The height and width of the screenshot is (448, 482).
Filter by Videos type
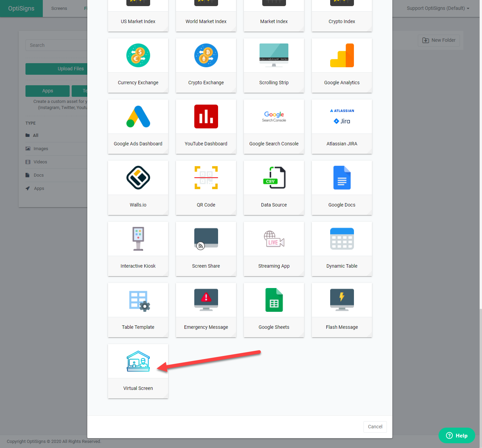(40, 162)
